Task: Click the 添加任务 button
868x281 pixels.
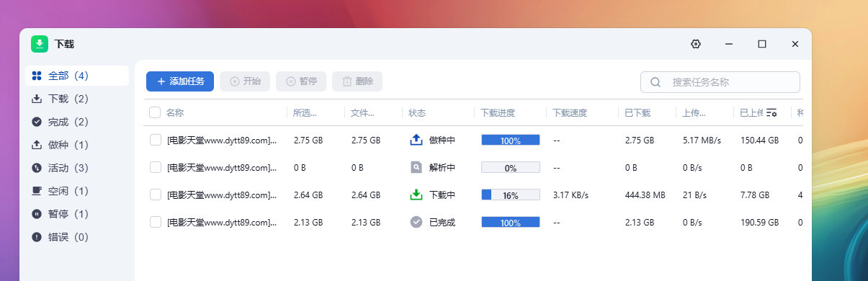Action: (x=180, y=81)
